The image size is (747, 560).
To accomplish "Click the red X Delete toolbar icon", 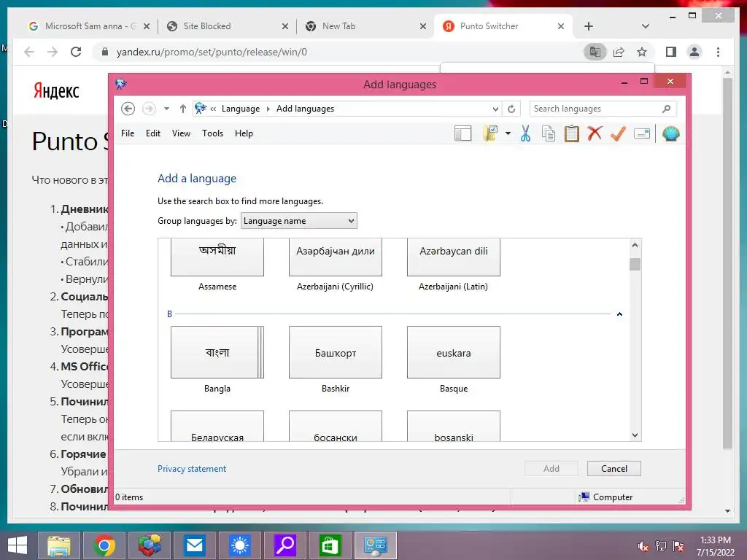I will pos(595,133).
